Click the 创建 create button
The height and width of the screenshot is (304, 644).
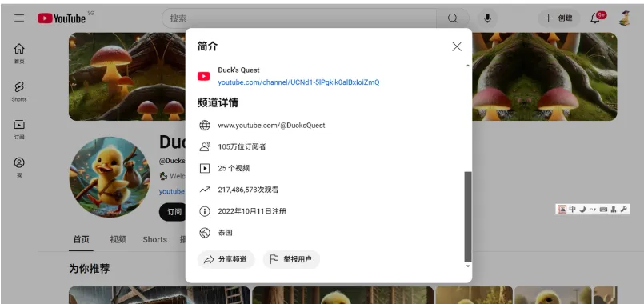point(558,18)
